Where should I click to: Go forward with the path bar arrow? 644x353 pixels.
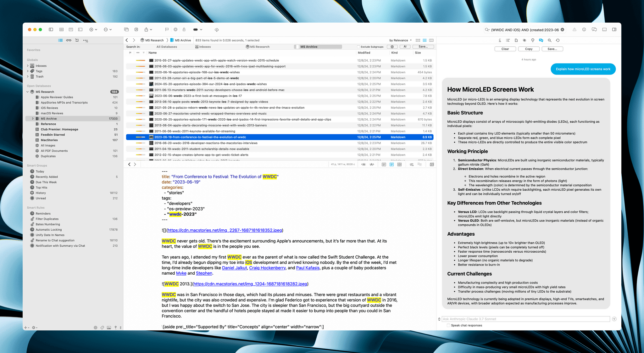tap(134, 40)
